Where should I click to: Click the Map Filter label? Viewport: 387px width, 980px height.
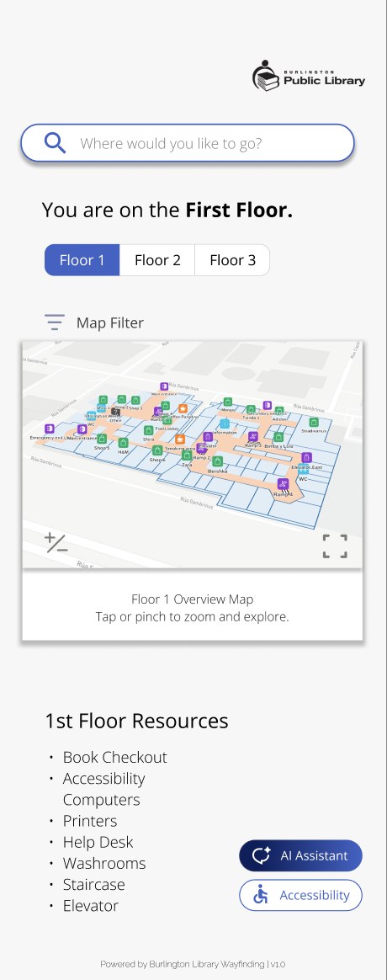(110, 323)
